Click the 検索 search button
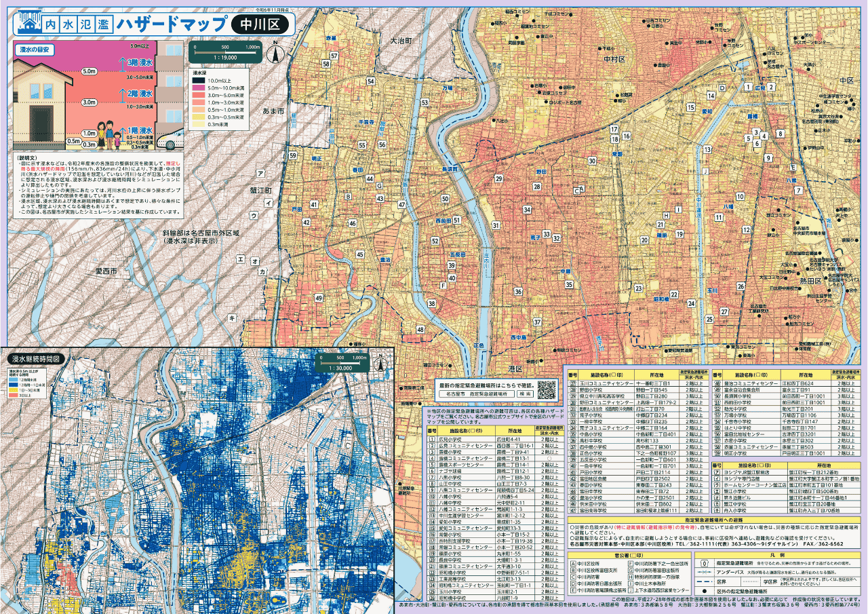This screenshot has width=868, height=614. (x=524, y=393)
